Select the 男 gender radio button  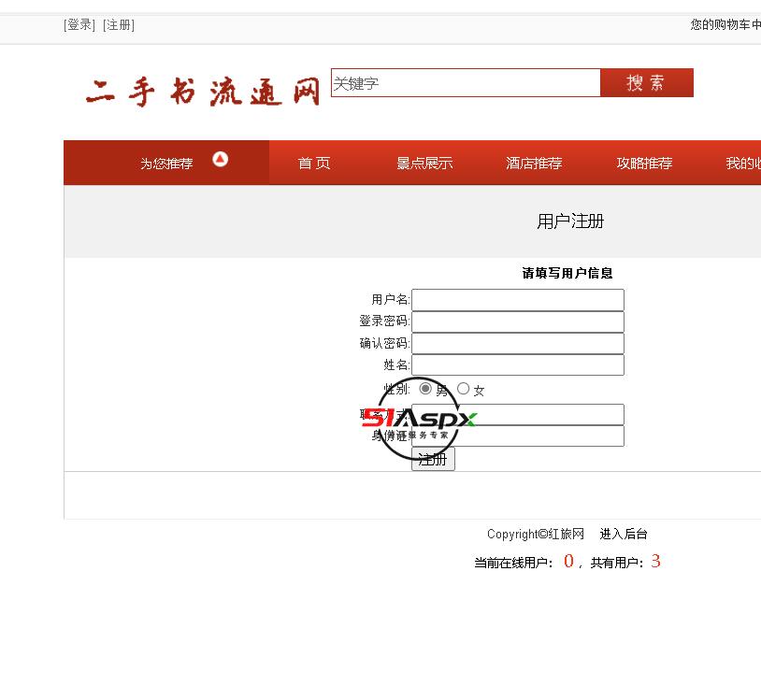coord(425,389)
